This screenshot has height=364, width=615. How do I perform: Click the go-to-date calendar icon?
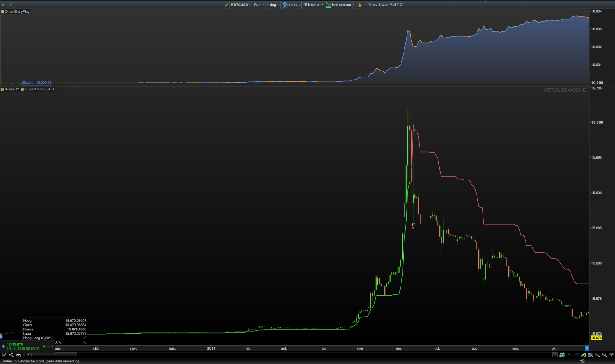coord(562,355)
